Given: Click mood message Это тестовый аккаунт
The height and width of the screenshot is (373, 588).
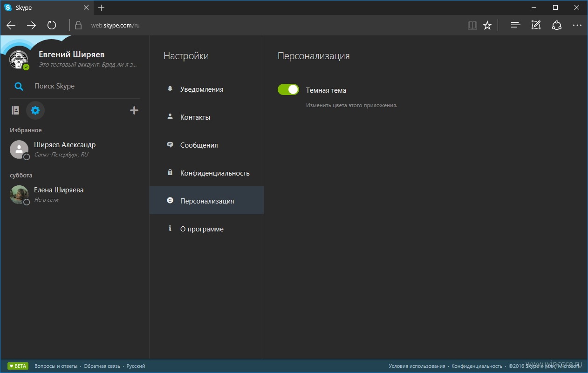Looking at the screenshot, I should (x=88, y=65).
